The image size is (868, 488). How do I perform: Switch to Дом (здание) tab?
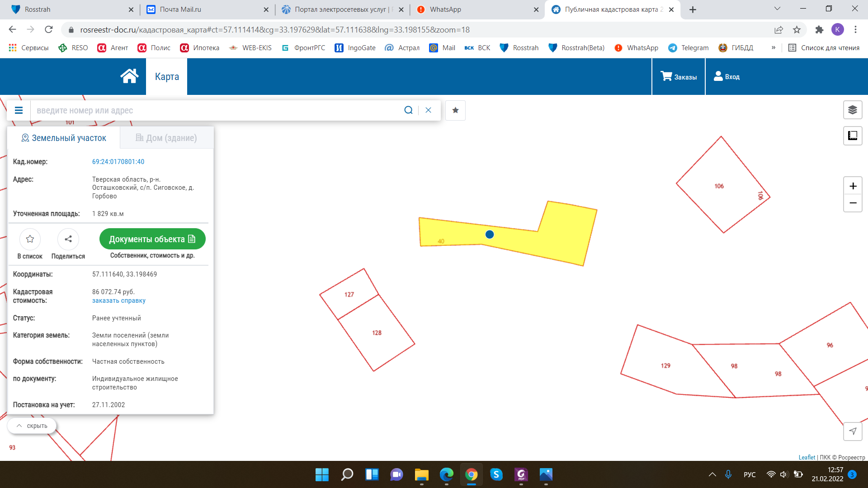pos(166,138)
